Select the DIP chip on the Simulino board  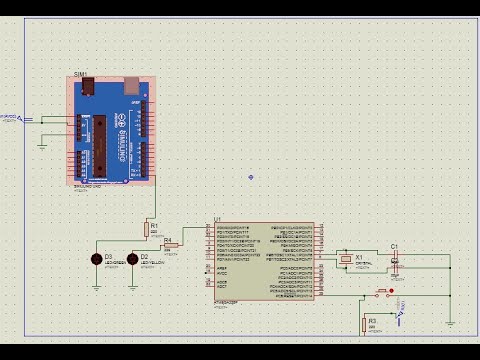pyautogui.click(x=99, y=146)
